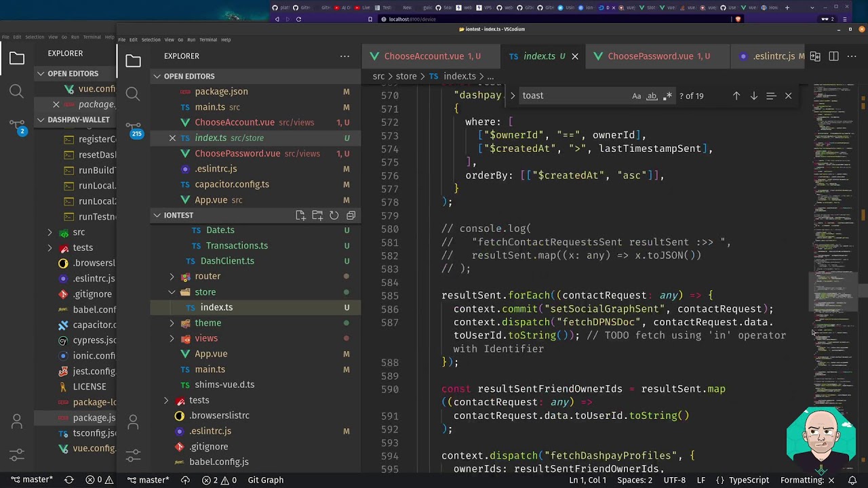Switch to ChooseAccount.vue editor tab
Image resolution: width=868 pixels, height=488 pixels.
[x=432, y=56]
